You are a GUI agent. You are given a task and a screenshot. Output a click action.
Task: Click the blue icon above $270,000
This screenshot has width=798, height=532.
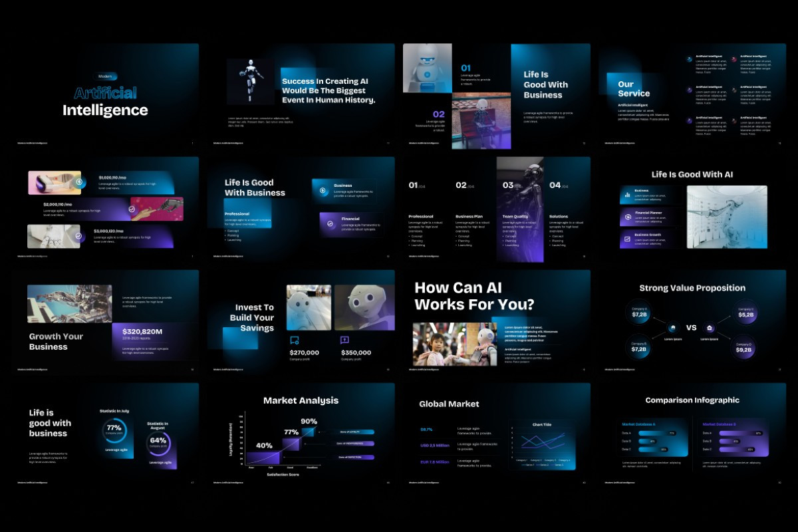coord(294,340)
